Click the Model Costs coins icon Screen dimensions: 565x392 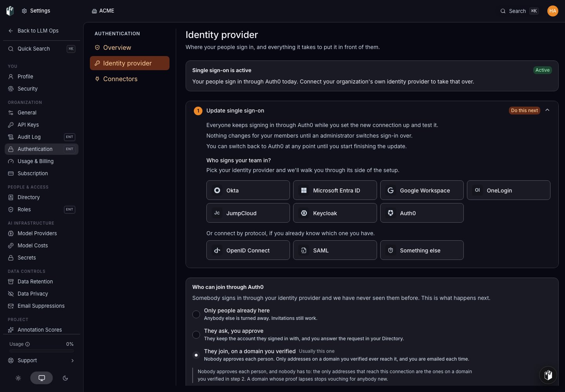11,246
